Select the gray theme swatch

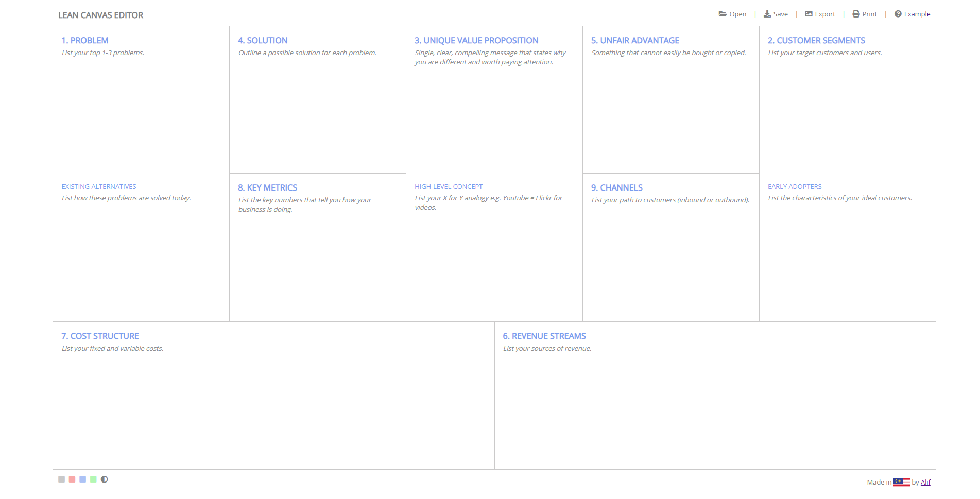click(x=60, y=479)
